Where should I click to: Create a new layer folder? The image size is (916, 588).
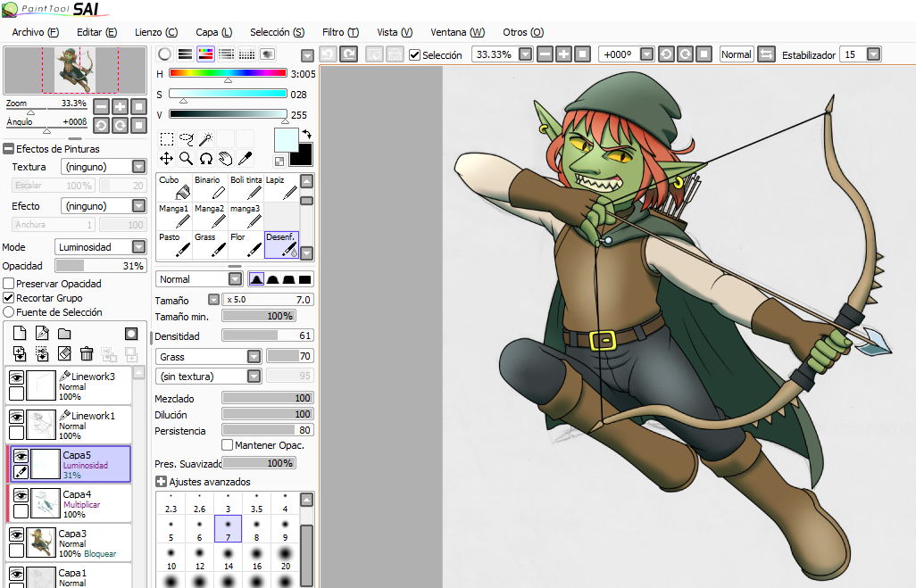click(x=64, y=334)
